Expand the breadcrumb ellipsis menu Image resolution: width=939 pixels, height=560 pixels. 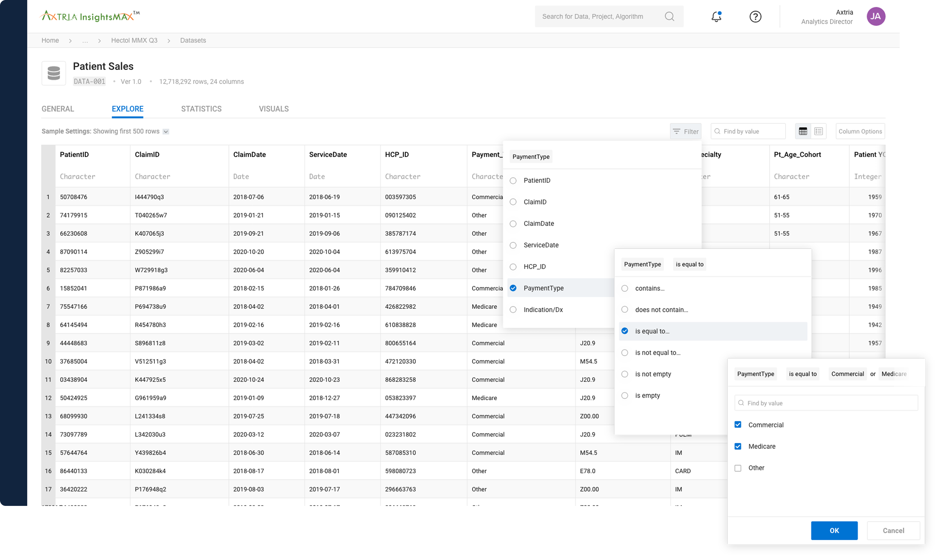coord(85,40)
